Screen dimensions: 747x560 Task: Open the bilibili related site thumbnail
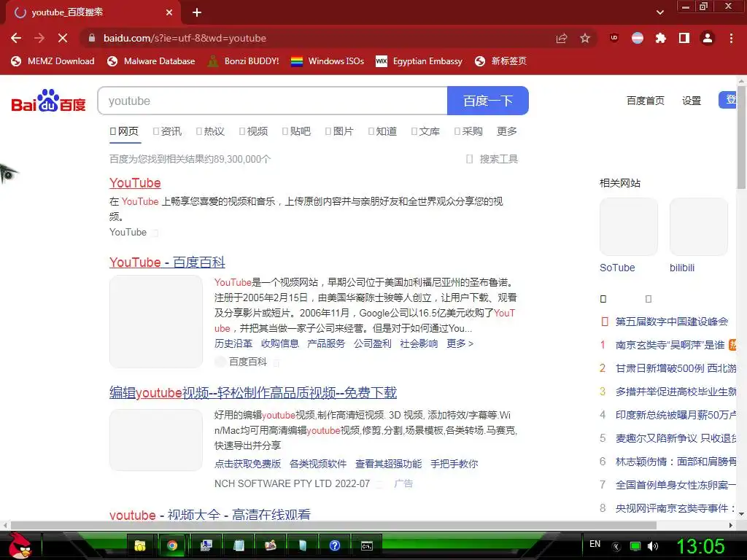(698, 227)
